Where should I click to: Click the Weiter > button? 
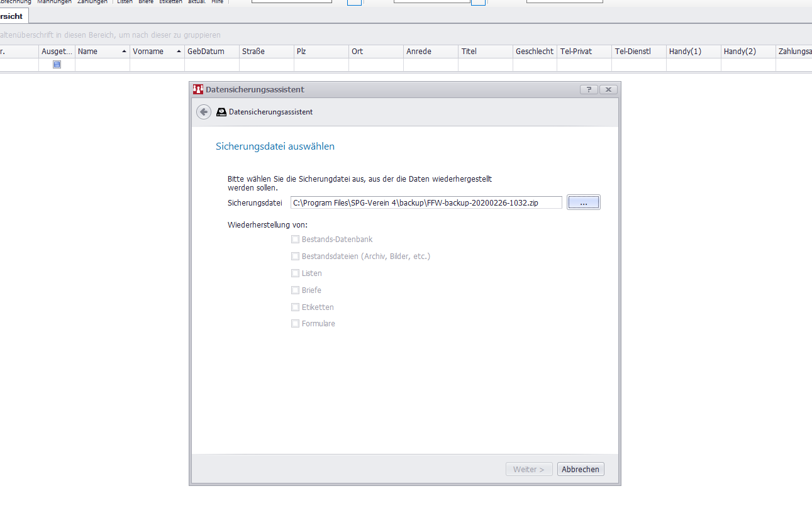pyautogui.click(x=529, y=469)
